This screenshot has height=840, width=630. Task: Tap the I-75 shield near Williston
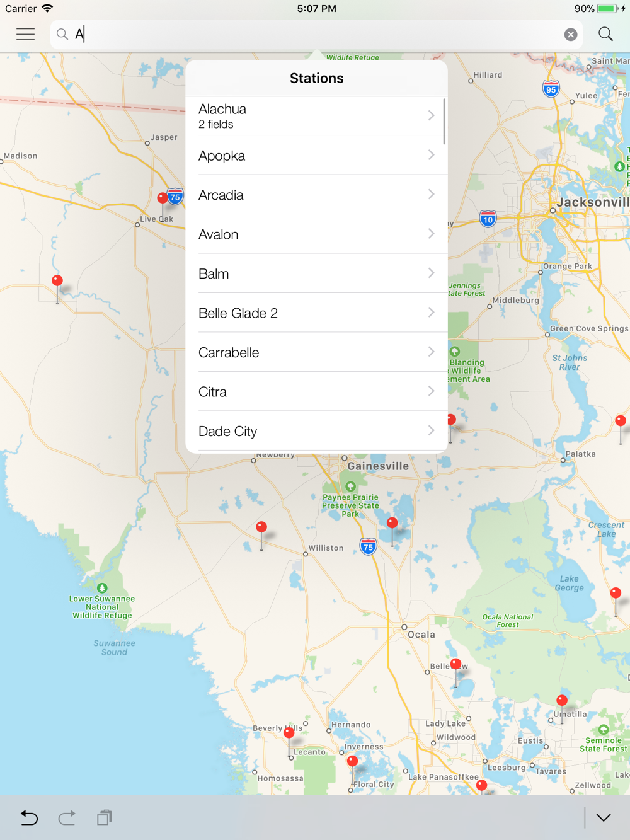point(369,546)
